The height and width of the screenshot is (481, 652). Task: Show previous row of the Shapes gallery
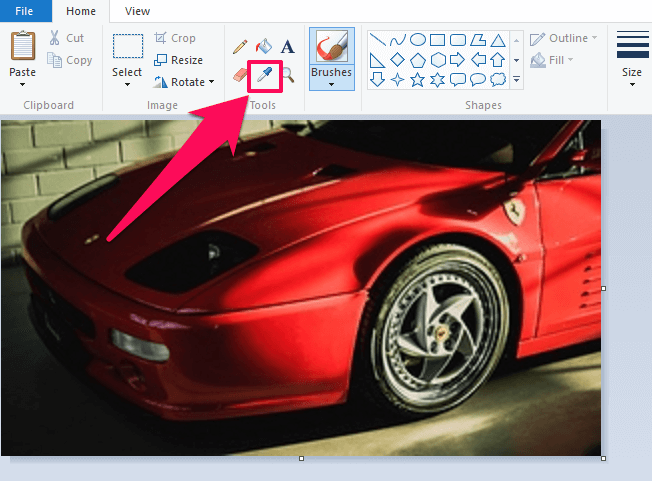516,41
